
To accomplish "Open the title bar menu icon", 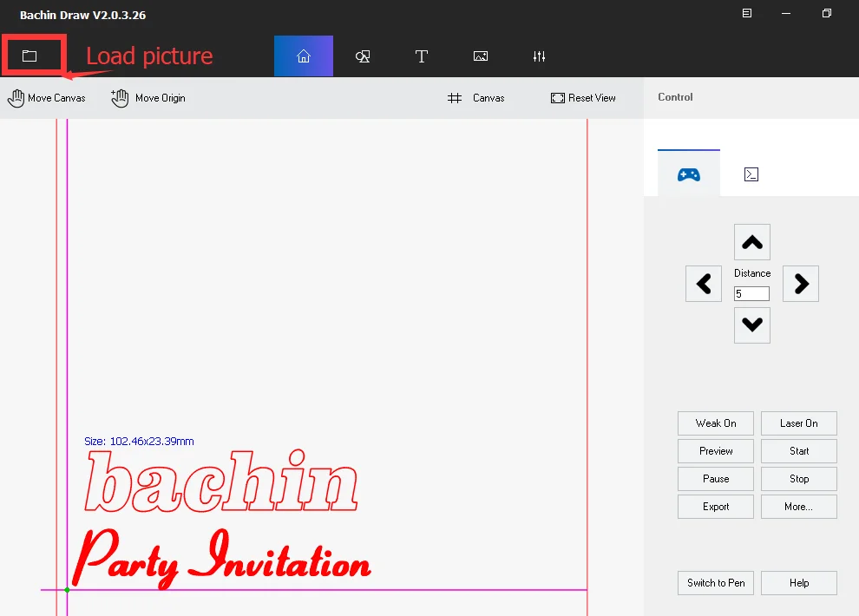I will tap(747, 13).
